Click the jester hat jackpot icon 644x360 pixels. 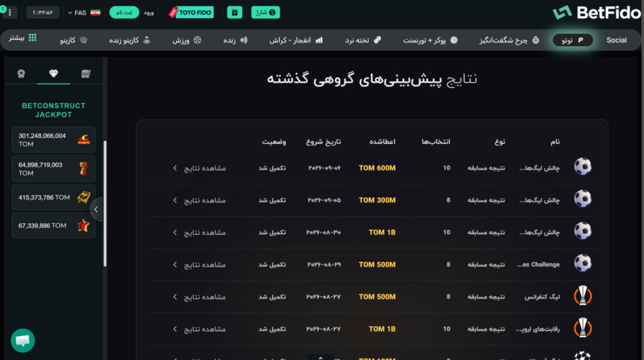tap(83, 140)
